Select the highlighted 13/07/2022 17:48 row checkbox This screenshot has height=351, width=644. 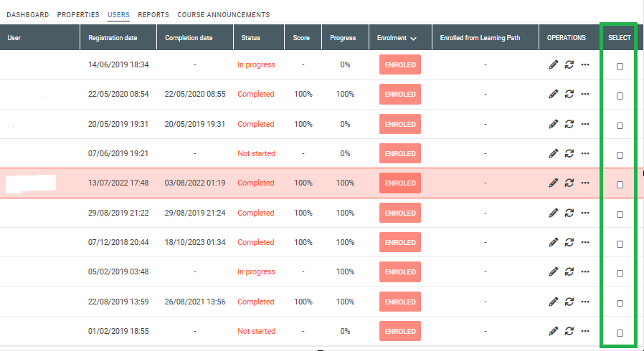pos(620,185)
